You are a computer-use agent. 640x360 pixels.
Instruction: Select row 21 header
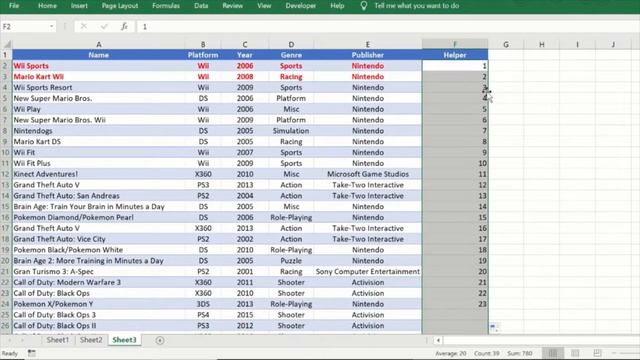pyautogui.click(x=6, y=271)
